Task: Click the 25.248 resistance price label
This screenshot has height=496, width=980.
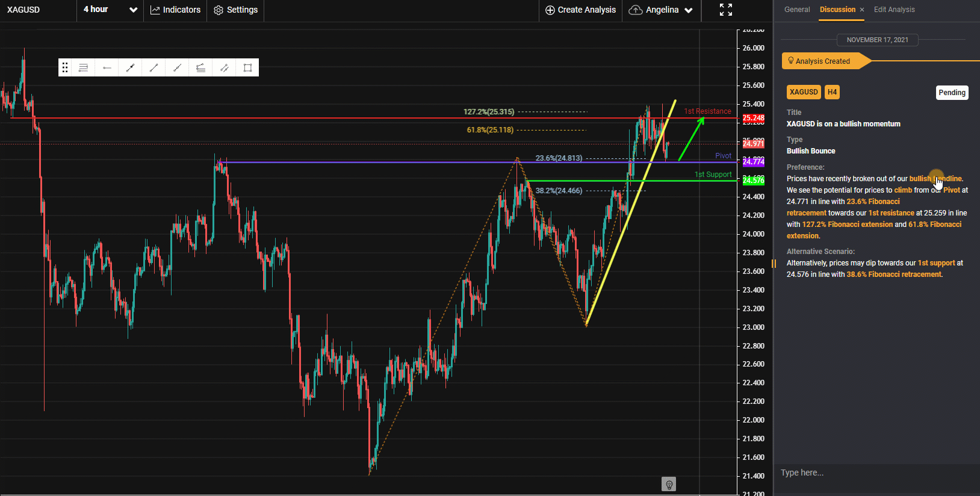Action: click(x=753, y=118)
